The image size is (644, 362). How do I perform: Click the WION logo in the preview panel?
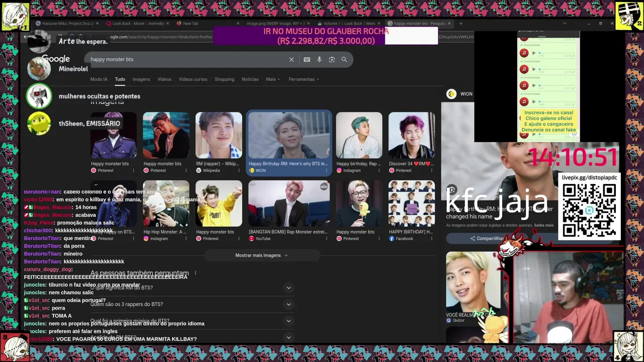click(451, 94)
